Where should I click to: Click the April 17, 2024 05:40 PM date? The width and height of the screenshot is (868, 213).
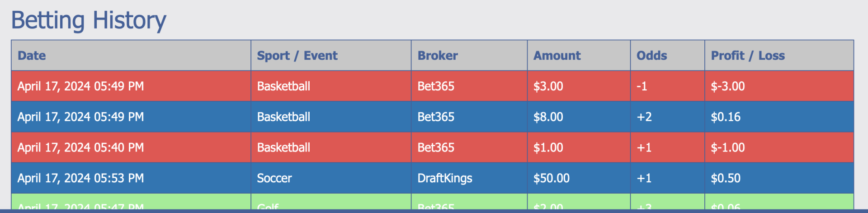pyautogui.click(x=80, y=148)
